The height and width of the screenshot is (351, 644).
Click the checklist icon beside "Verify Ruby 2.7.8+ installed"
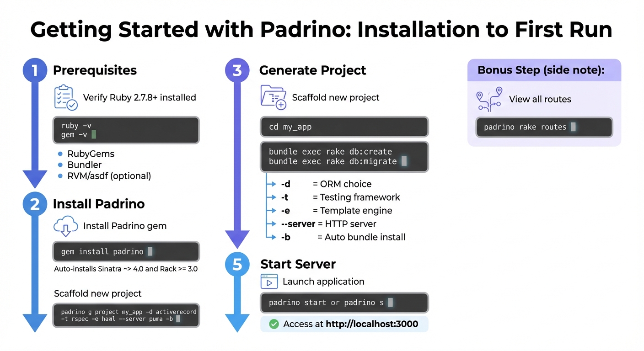[x=66, y=97]
